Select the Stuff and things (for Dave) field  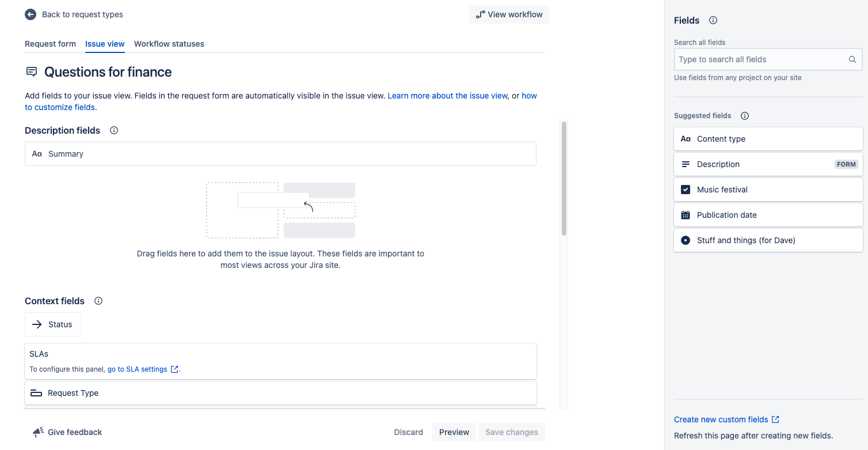(x=768, y=240)
